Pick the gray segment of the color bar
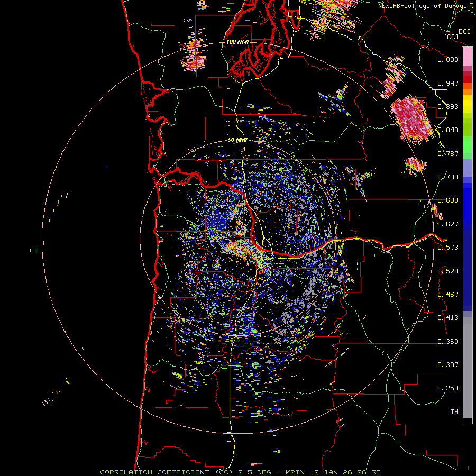Viewport: 476px width, 476px height. click(x=467, y=368)
